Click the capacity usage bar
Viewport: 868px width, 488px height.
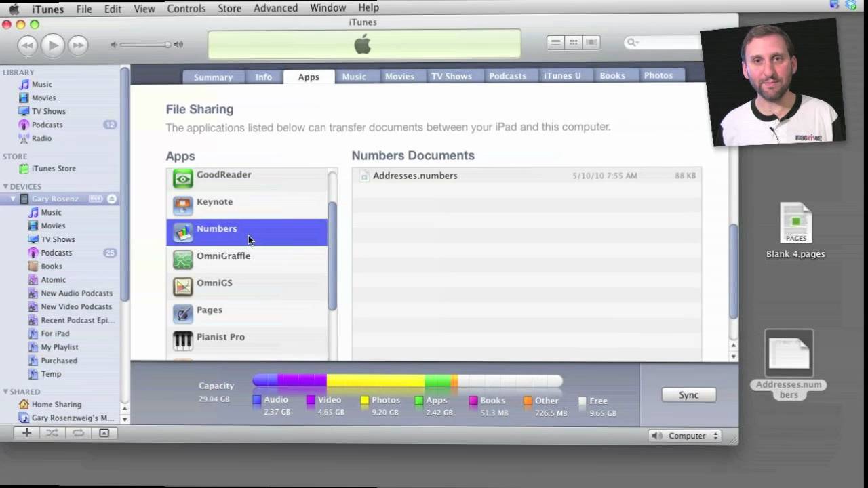[x=407, y=381]
